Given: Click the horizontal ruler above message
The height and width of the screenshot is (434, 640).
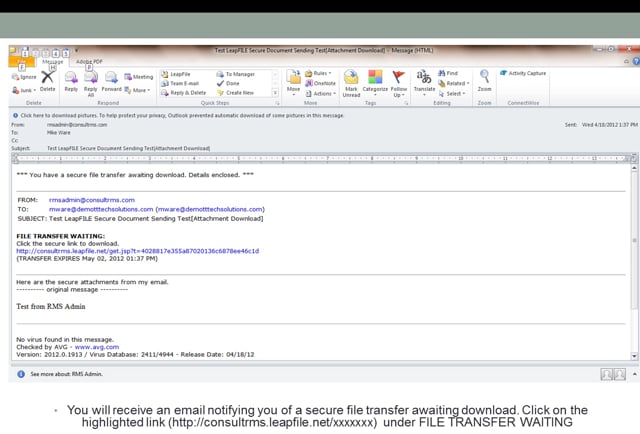Looking at the screenshot, I should click(322, 158).
